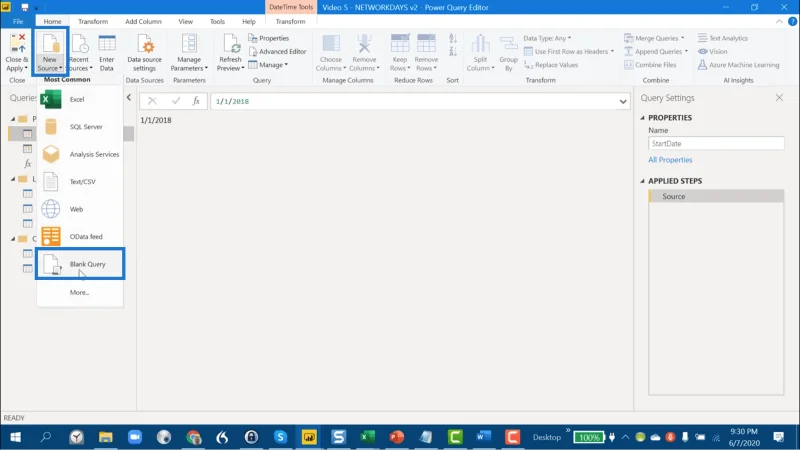
Task: Switch to the Add Column tab
Action: point(143,21)
